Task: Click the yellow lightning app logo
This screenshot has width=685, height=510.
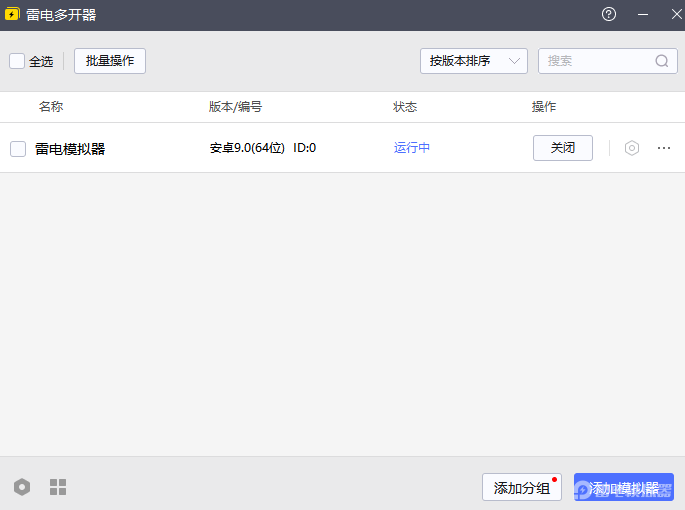Action: pyautogui.click(x=13, y=15)
